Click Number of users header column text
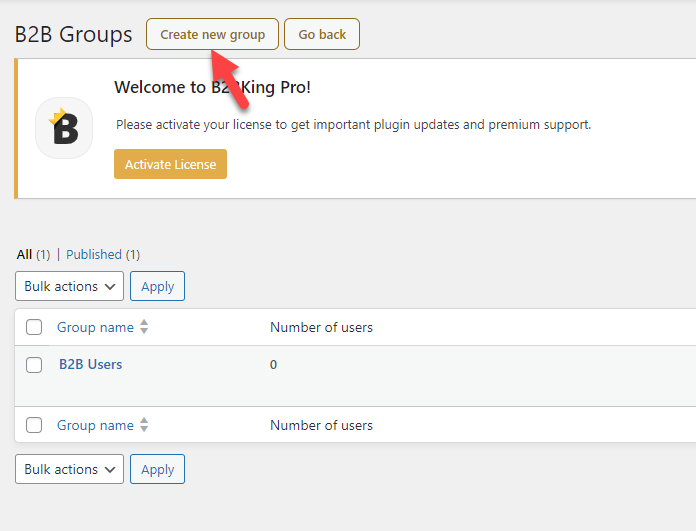Screen dimensions: 696x531 tap(321, 327)
